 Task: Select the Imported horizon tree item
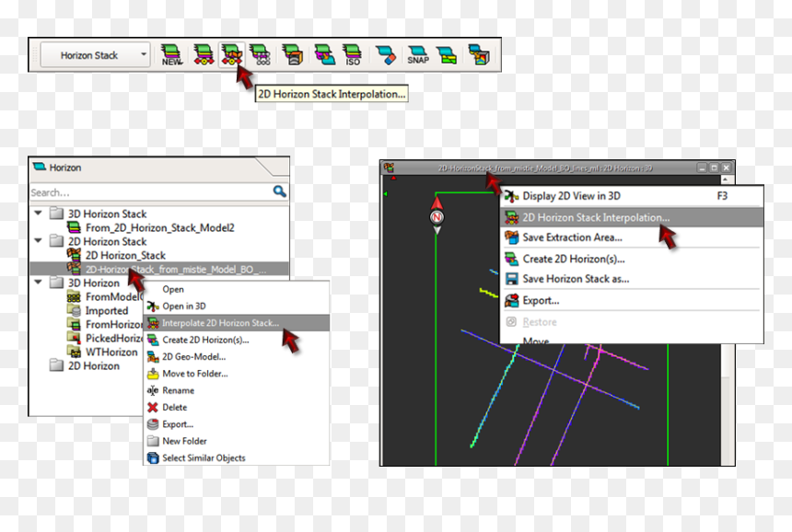(107, 311)
